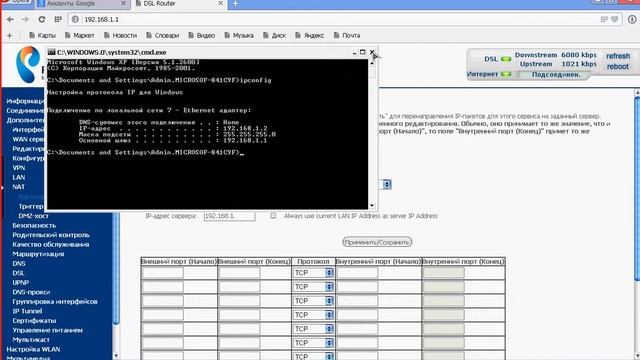The width and height of the screenshot is (640, 360).
Task: Open the fourth row TCP protocol dropdown
Action: click(x=313, y=315)
